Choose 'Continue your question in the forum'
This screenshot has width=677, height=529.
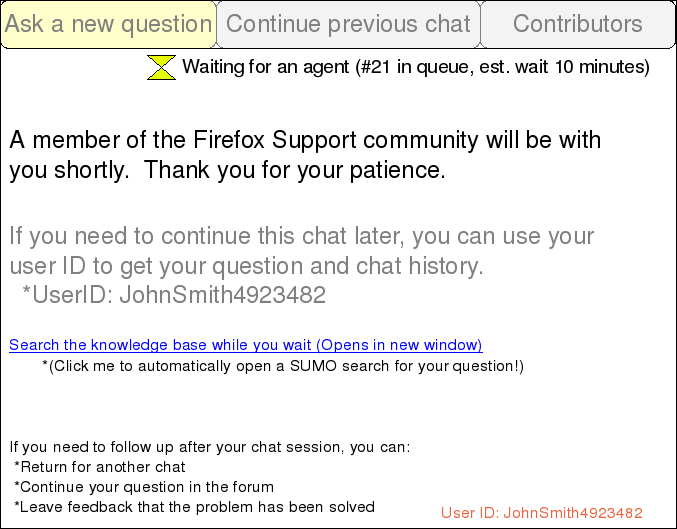[146, 487]
